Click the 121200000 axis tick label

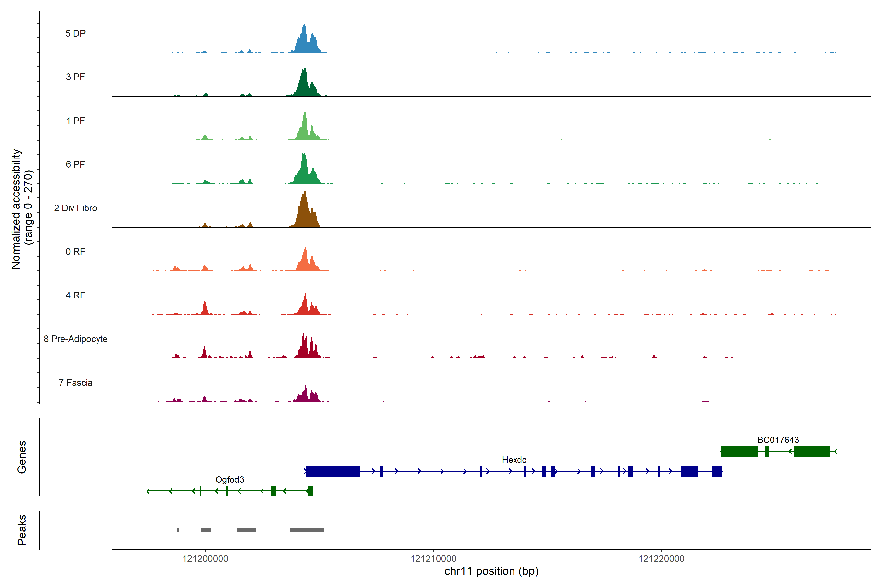(x=205, y=559)
